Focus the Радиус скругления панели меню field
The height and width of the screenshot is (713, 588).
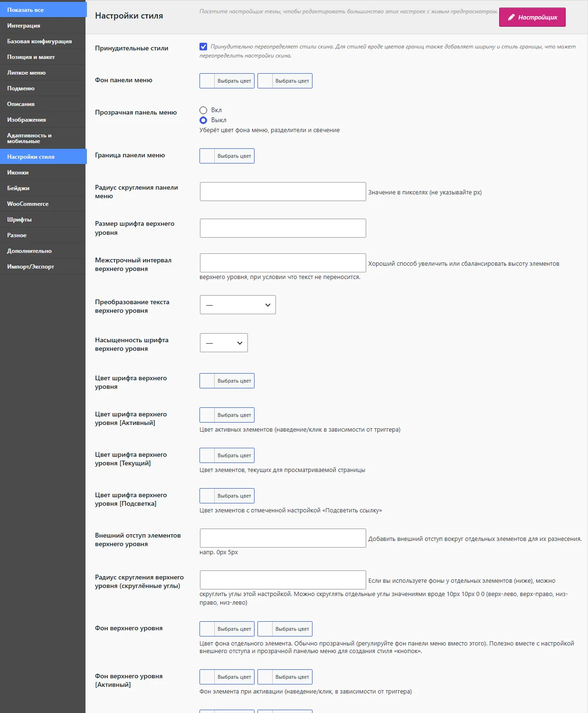283,192
